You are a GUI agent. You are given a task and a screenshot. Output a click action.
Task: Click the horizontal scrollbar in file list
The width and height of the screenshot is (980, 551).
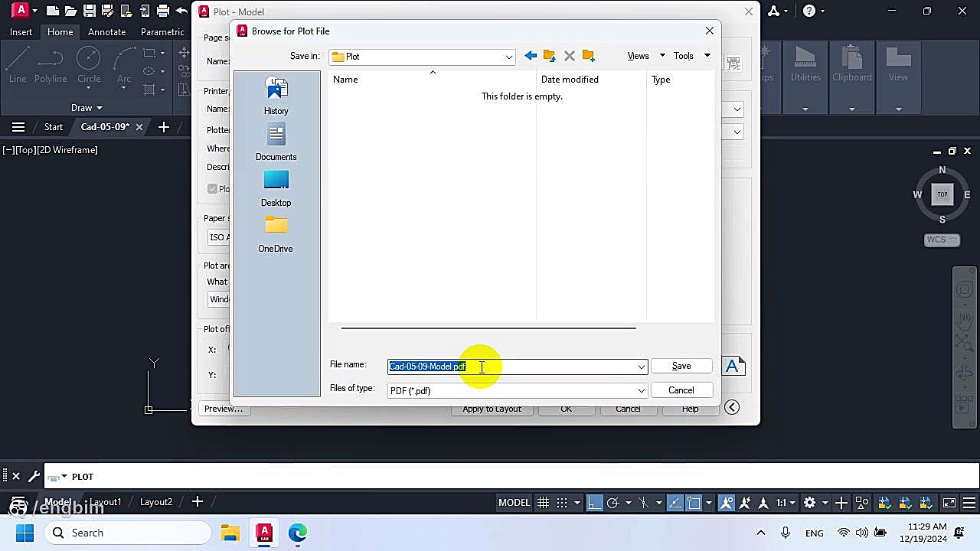488,328
